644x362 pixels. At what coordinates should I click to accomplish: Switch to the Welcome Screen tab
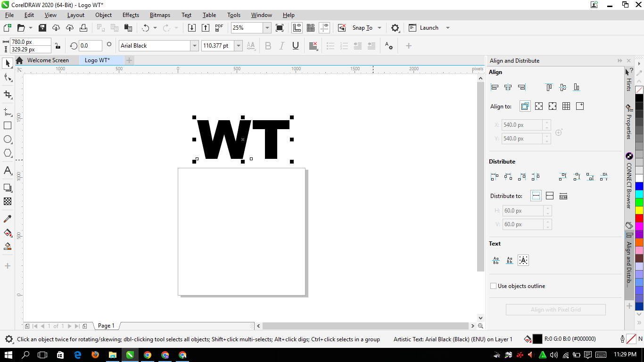[x=48, y=60]
